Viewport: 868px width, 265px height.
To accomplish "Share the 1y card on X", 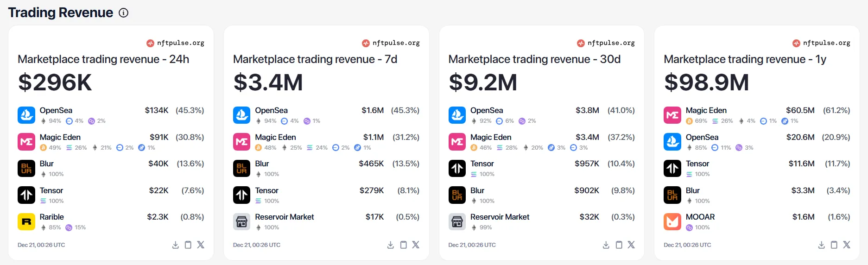I will coord(847,245).
